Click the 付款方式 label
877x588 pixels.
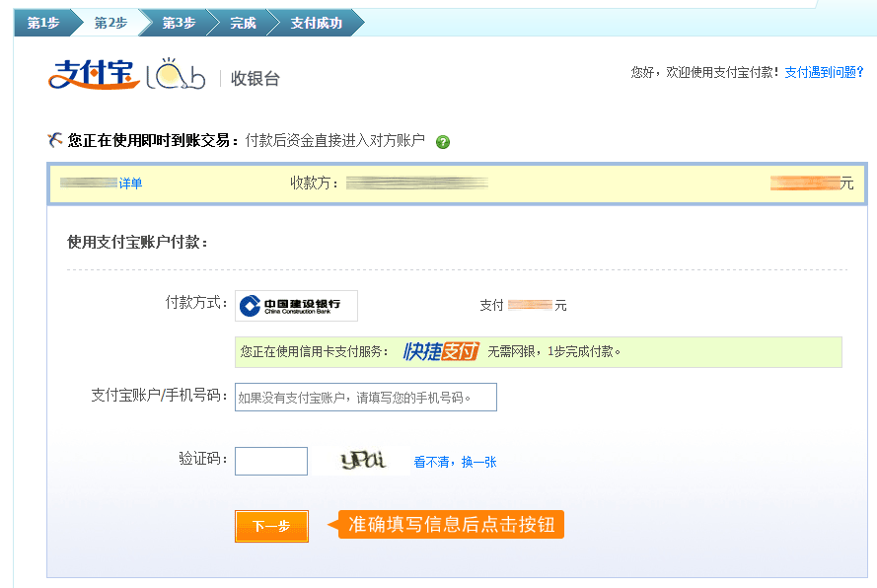(196, 303)
